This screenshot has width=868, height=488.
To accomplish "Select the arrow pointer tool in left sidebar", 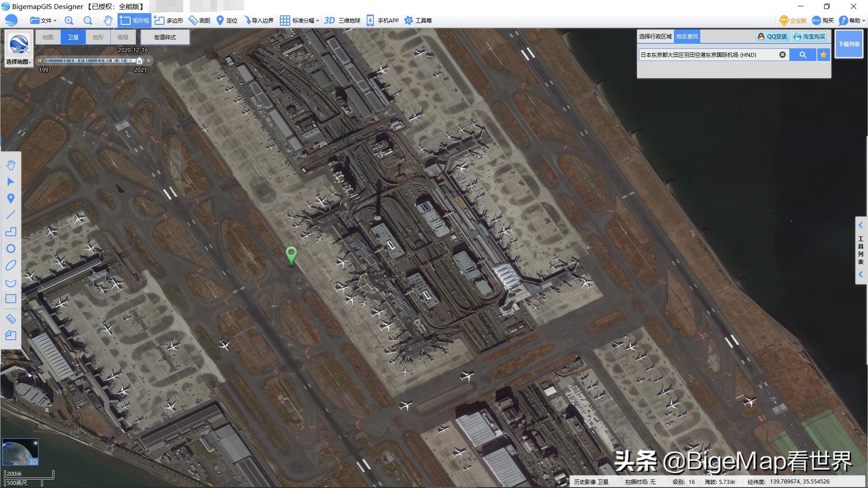I will (11, 182).
